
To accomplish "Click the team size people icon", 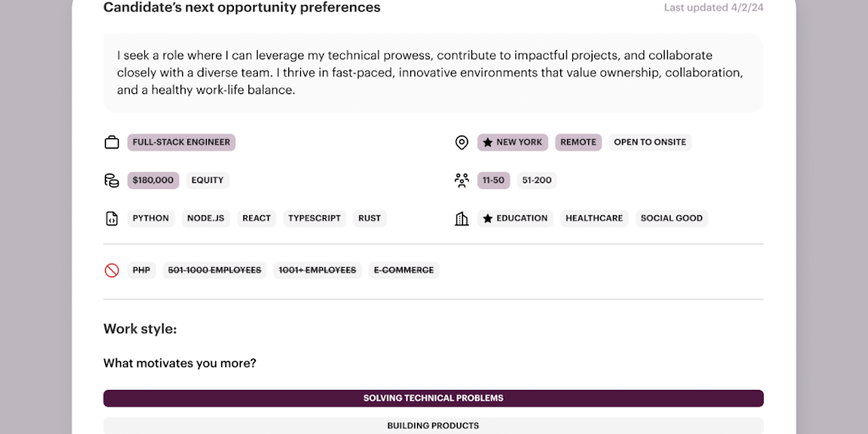I will pos(462,181).
